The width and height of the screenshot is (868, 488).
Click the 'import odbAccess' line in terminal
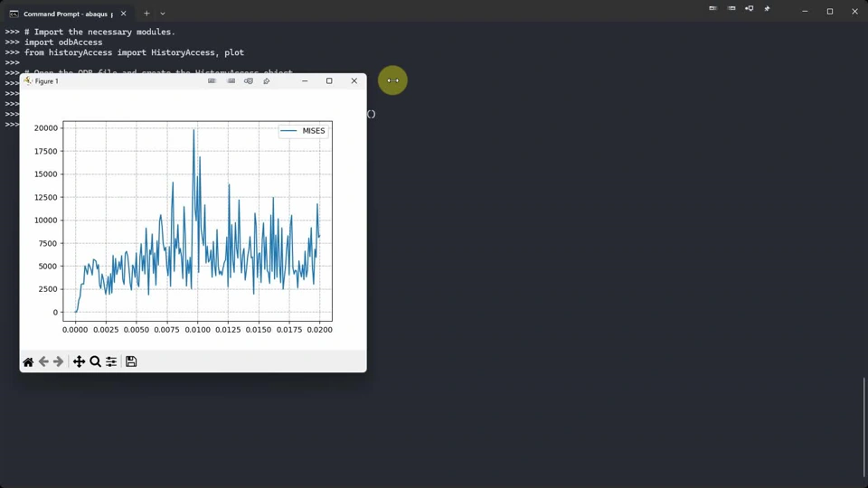click(63, 42)
